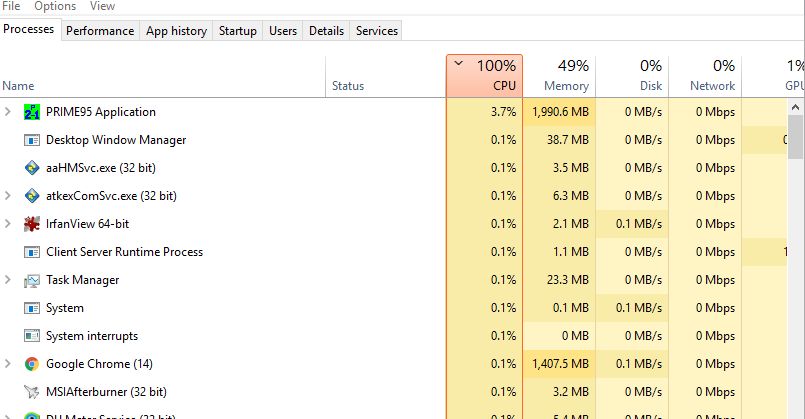This screenshot has height=419, width=805.
Task: Sort by the 49% Memory column header
Action: click(x=559, y=76)
